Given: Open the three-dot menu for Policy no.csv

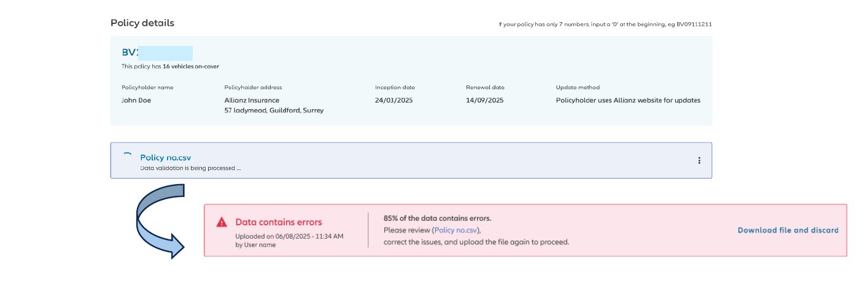Looking at the screenshot, I should pyautogui.click(x=699, y=161).
